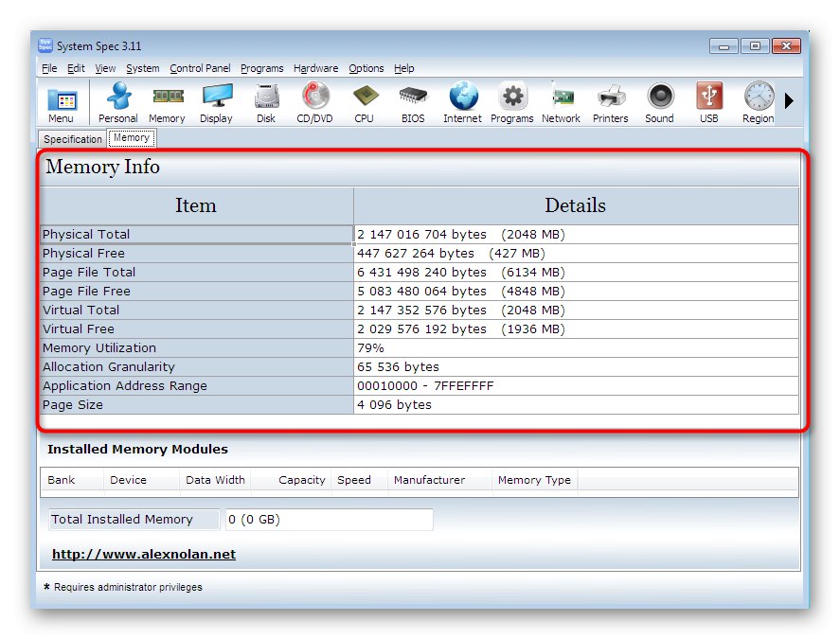Open the File menu
840x639 pixels.
click(x=49, y=68)
